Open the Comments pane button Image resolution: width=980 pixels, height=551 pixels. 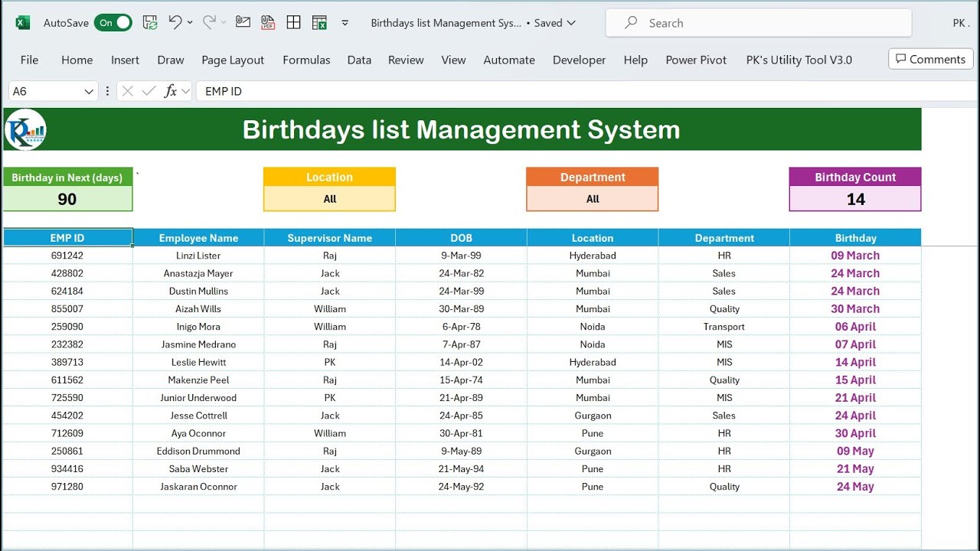(x=930, y=59)
